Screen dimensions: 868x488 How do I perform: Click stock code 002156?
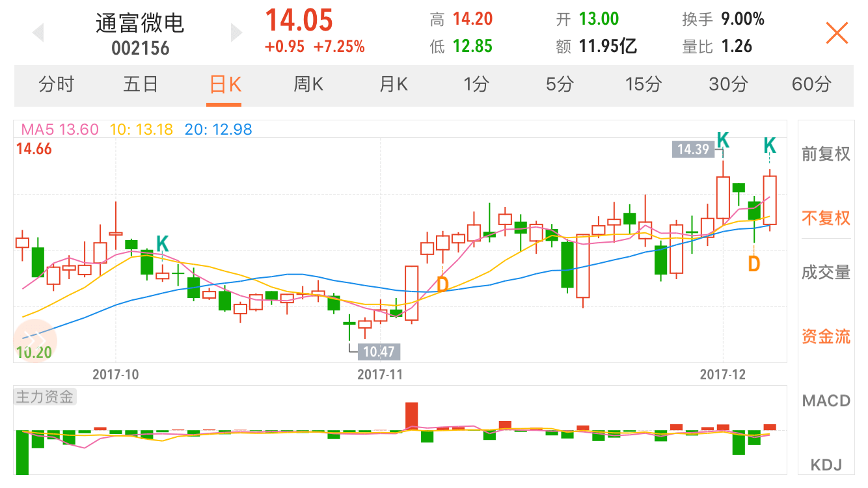[141, 49]
